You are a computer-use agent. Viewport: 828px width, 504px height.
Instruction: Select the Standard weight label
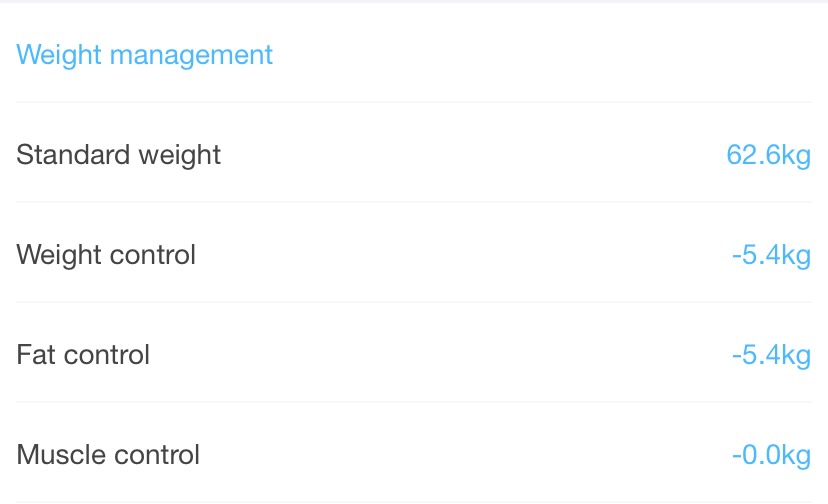coord(118,155)
